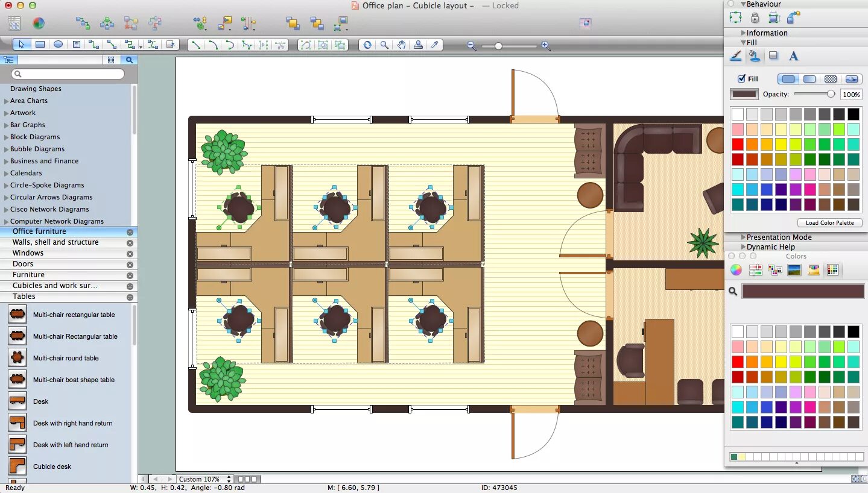Pick the straight line tool
The height and width of the screenshot is (493, 868).
pyautogui.click(x=195, y=45)
